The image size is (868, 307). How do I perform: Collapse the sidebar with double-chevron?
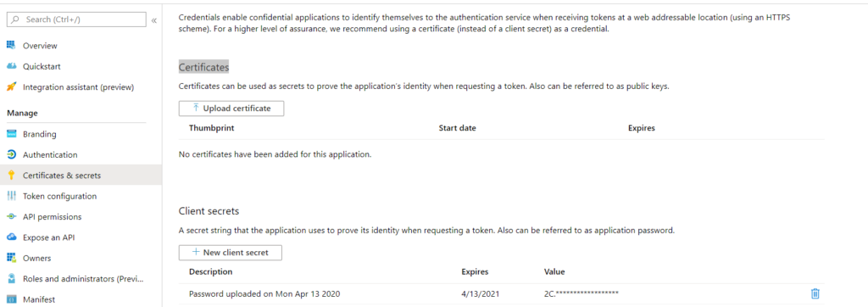(x=153, y=20)
